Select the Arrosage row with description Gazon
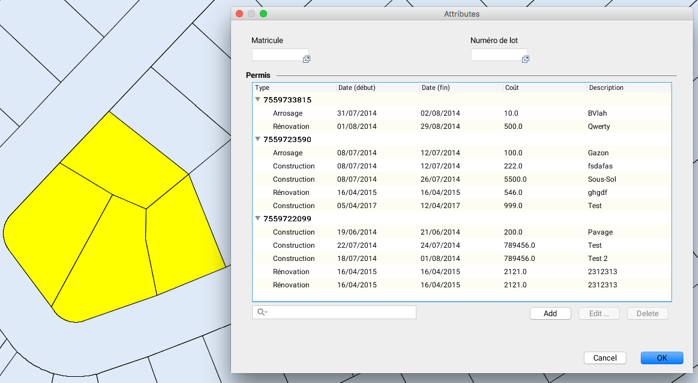The width and height of the screenshot is (698, 383). pos(462,153)
